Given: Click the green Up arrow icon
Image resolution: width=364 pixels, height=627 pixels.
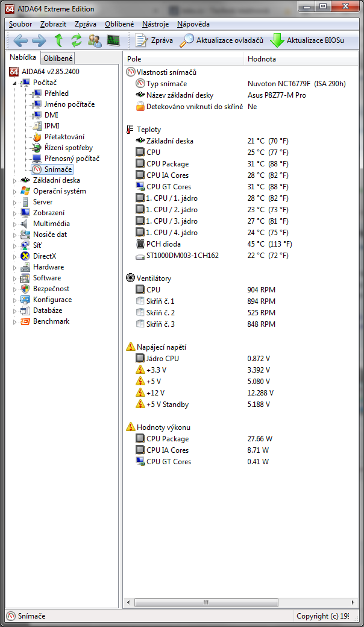Looking at the screenshot, I should tap(58, 40).
